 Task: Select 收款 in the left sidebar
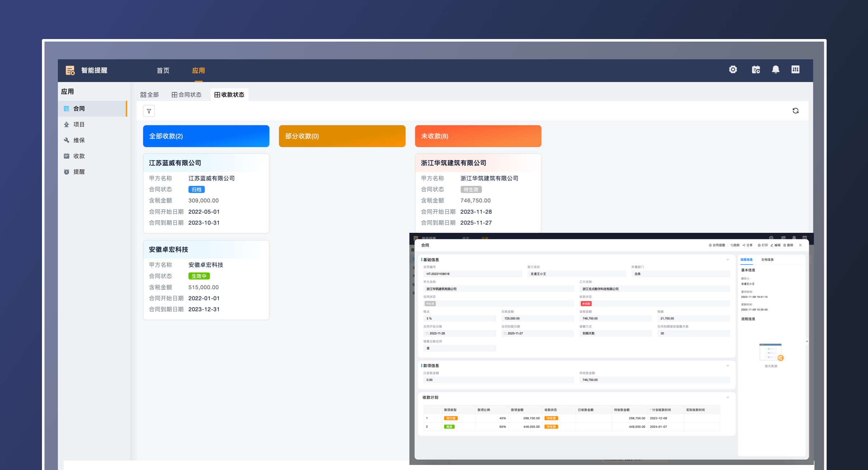pos(79,156)
